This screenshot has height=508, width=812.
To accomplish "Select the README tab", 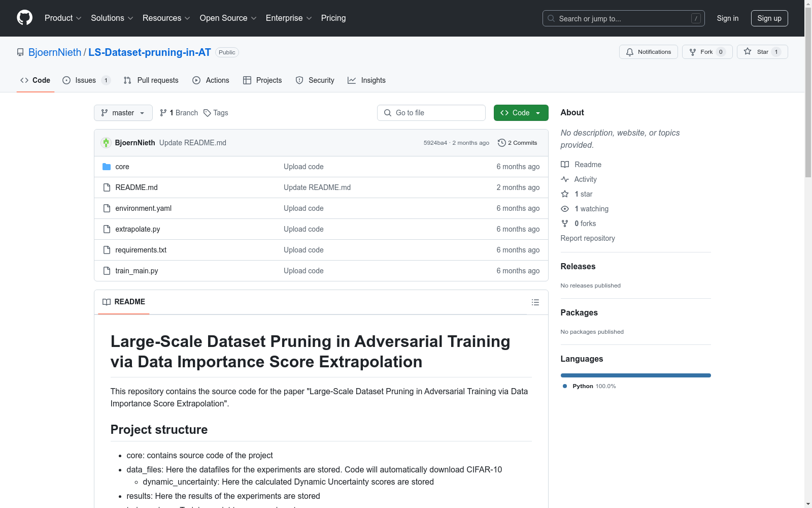I will 124,302.
